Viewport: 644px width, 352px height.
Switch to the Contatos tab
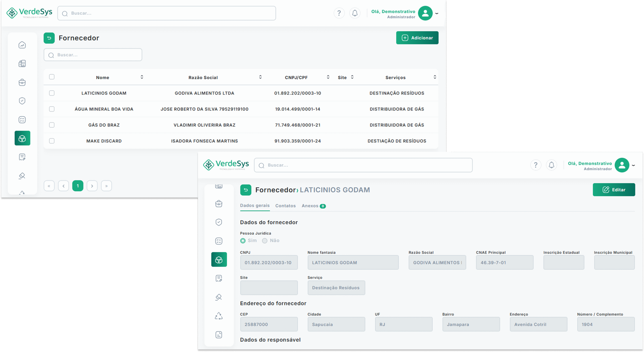point(285,206)
